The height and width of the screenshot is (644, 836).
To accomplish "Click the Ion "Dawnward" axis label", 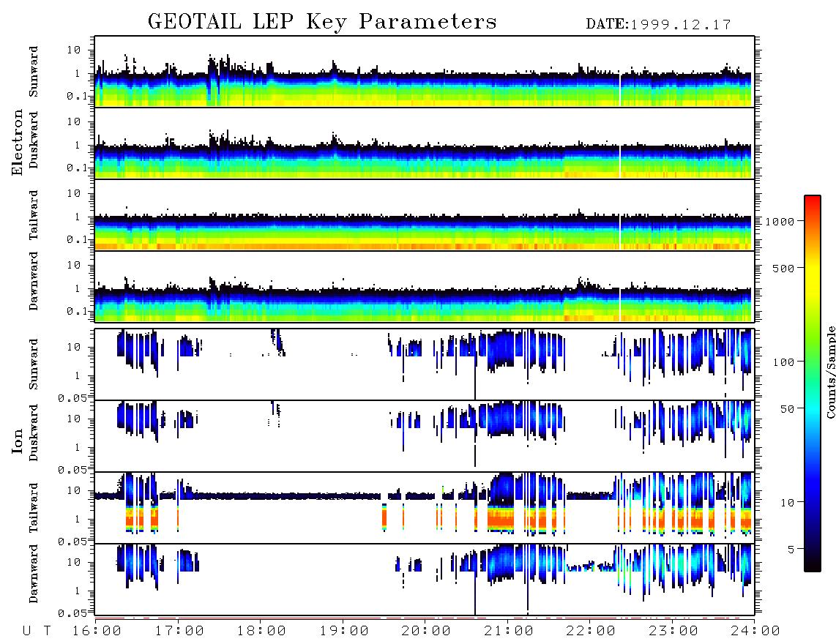I will click(34, 574).
